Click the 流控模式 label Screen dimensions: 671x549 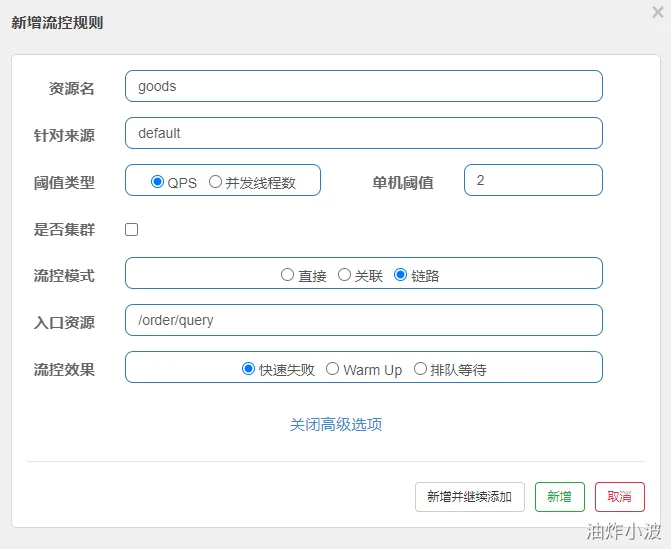[64, 275]
